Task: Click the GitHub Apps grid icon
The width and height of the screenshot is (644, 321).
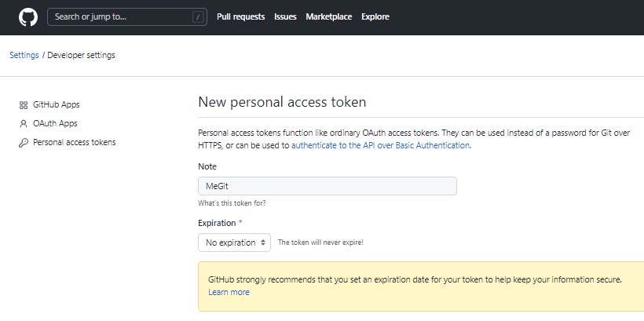Action: click(x=24, y=105)
